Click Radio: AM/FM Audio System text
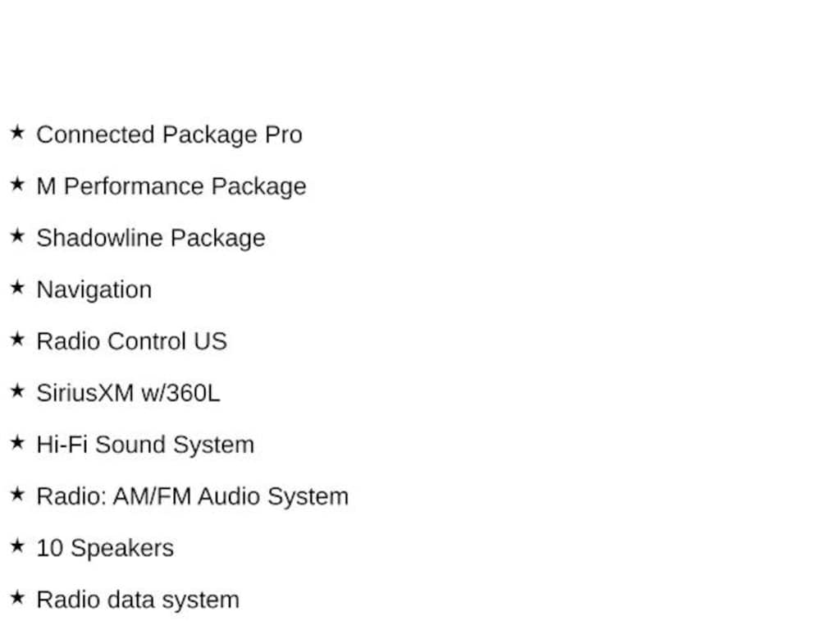Image resolution: width=840 pixels, height=630 pixels. coord(192,496)
